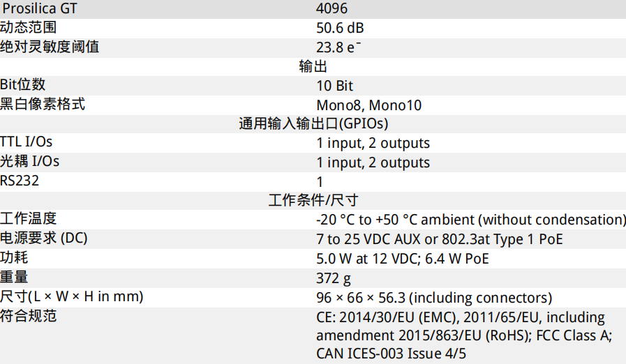Click the 符合规范 row label
The image size is (626, 364).
coord(29,316)
